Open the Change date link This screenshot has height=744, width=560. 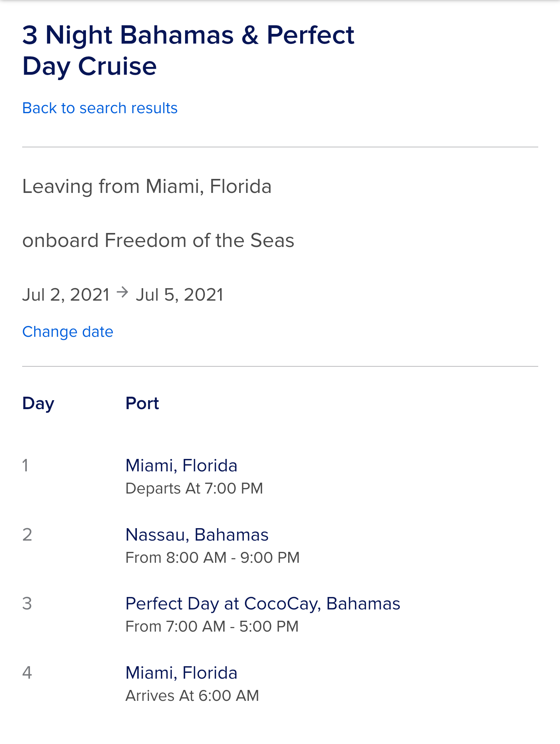pyautogui.click(x=68, y=332)
